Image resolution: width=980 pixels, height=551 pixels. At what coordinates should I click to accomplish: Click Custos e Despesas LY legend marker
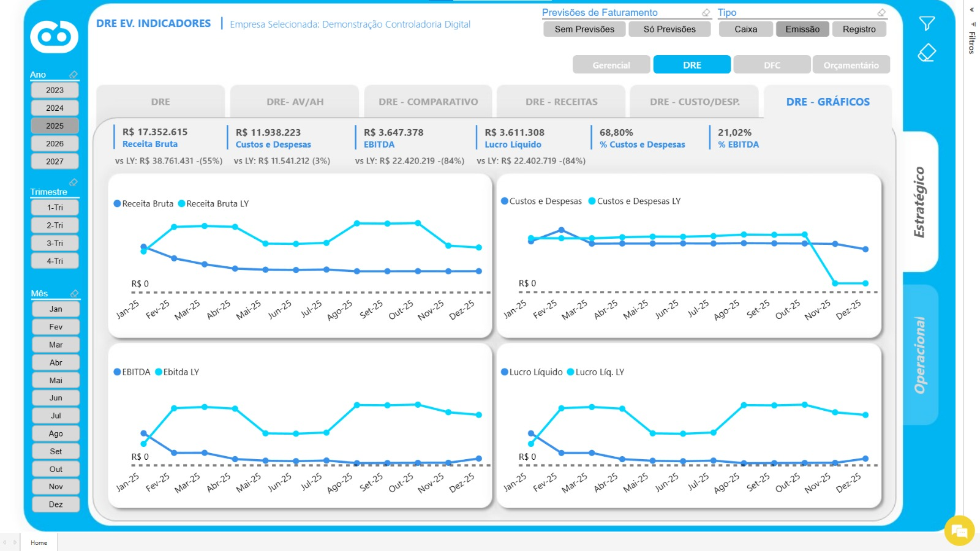pos(592,201)
